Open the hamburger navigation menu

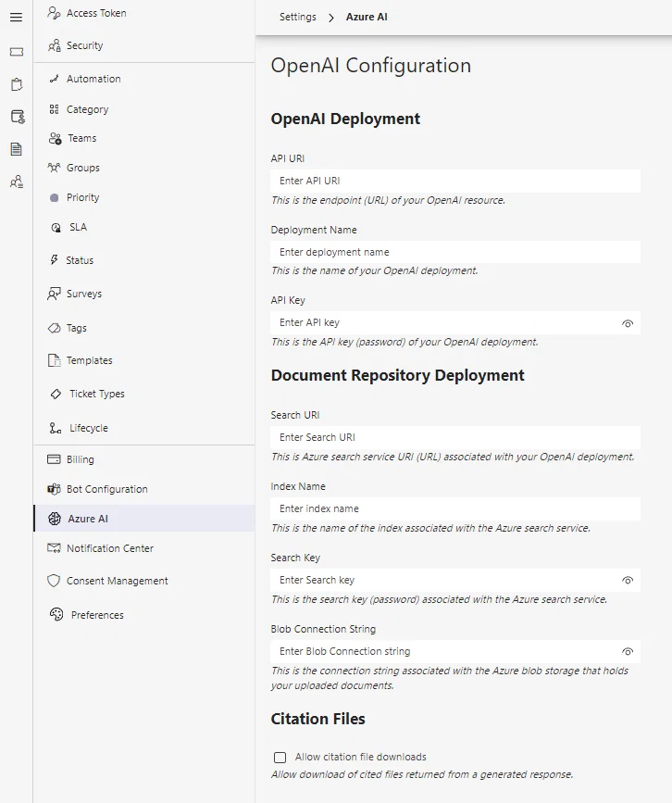[17, 18]
